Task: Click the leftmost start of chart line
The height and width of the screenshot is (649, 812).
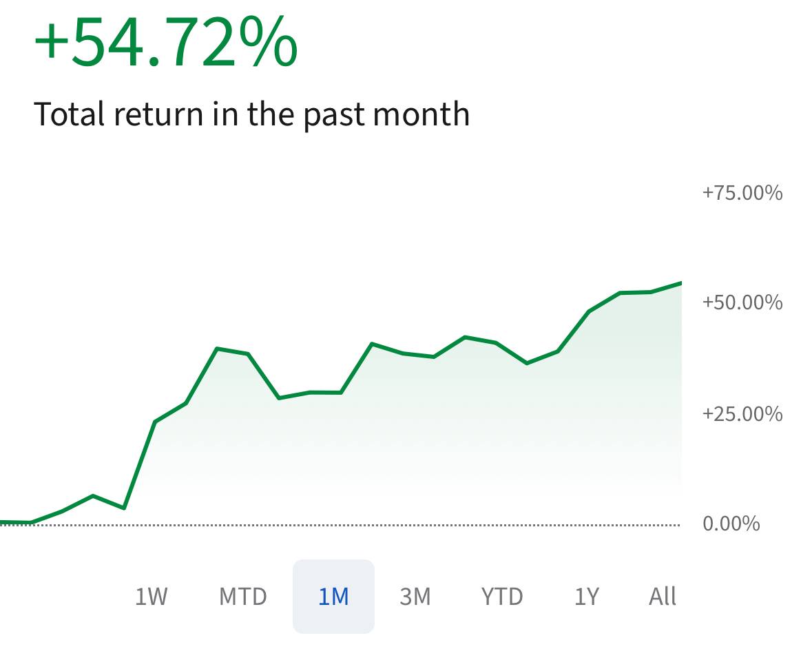Action: point(3,522)
